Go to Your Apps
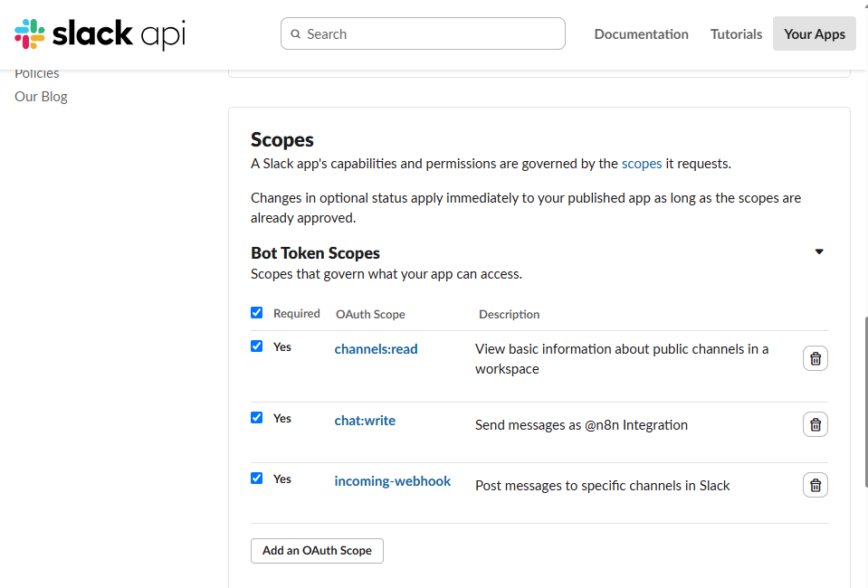 tap(815, 33)
